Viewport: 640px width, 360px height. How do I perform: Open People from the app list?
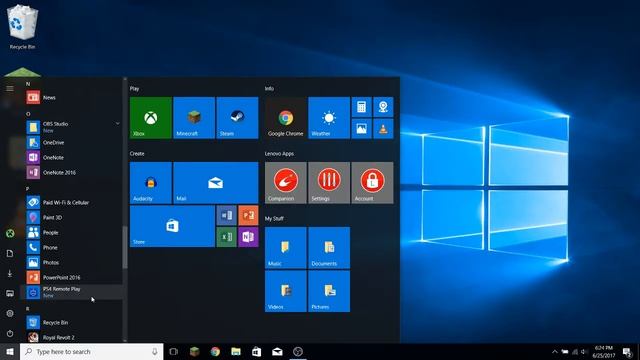click(71, 233)
